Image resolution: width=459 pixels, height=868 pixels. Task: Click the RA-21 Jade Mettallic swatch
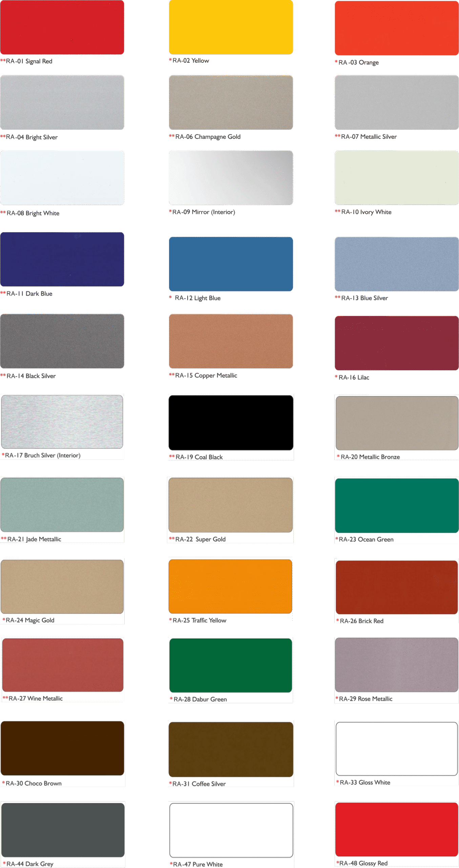click(62, 505)
